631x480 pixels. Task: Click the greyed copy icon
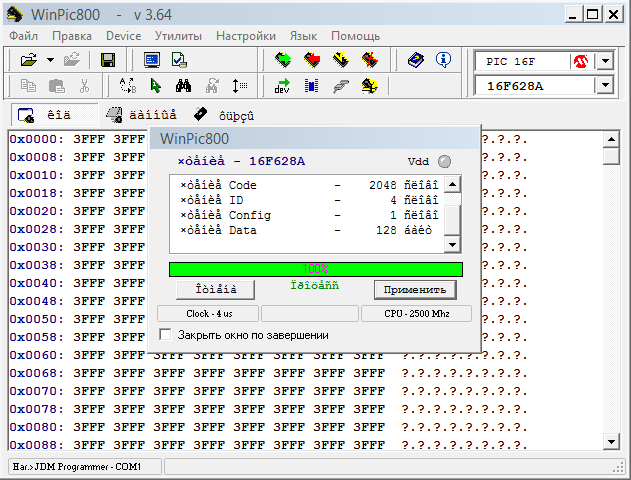coord(28,86)
